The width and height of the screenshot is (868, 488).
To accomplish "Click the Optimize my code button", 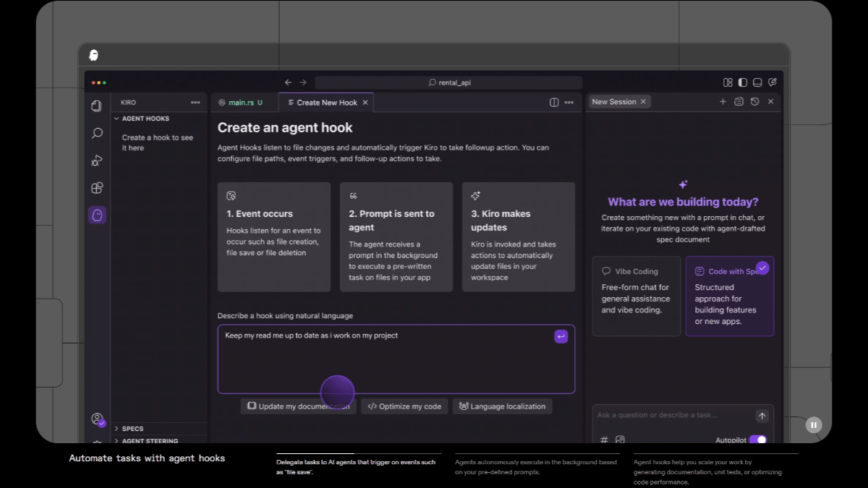I will point(404,406).
